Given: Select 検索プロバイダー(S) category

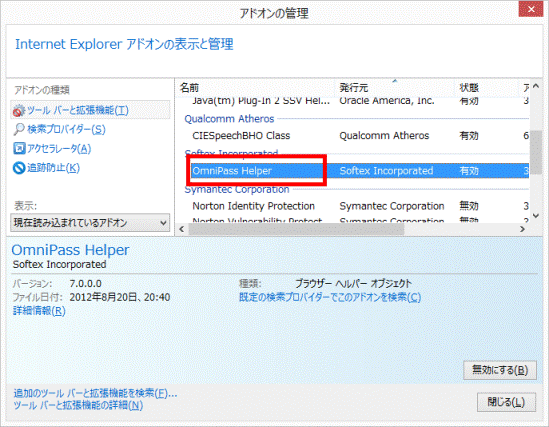Looking at the screenshot, I should click(x=66, y=129).
